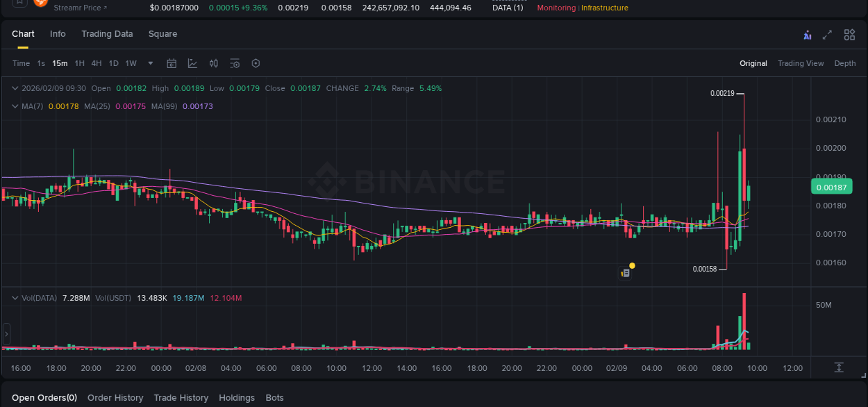
Task: Collapse the OHLC info row
Action: pos(15,88)
